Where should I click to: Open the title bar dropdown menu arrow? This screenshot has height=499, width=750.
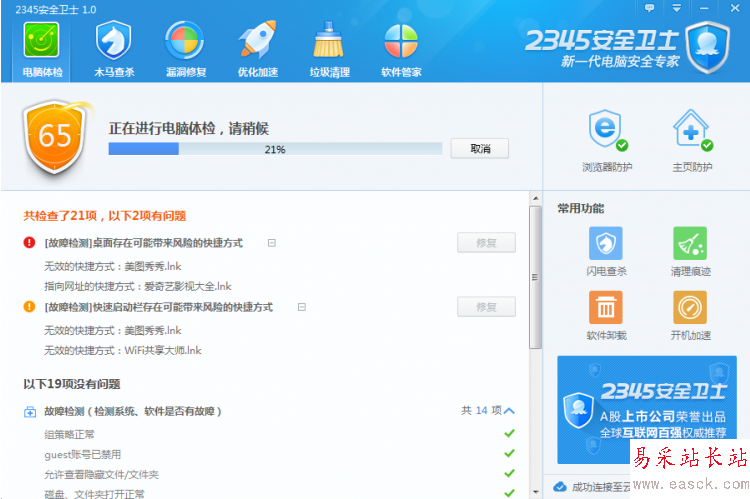coord(676,8)
